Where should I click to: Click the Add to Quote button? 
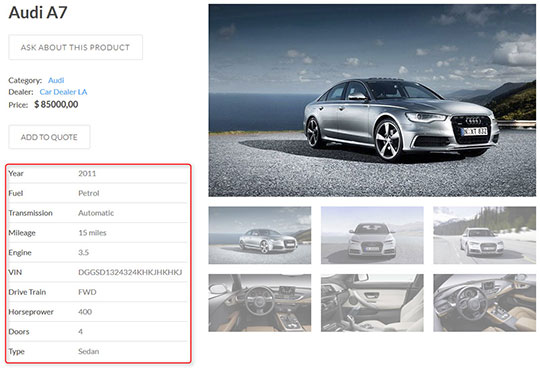(49, 137)
